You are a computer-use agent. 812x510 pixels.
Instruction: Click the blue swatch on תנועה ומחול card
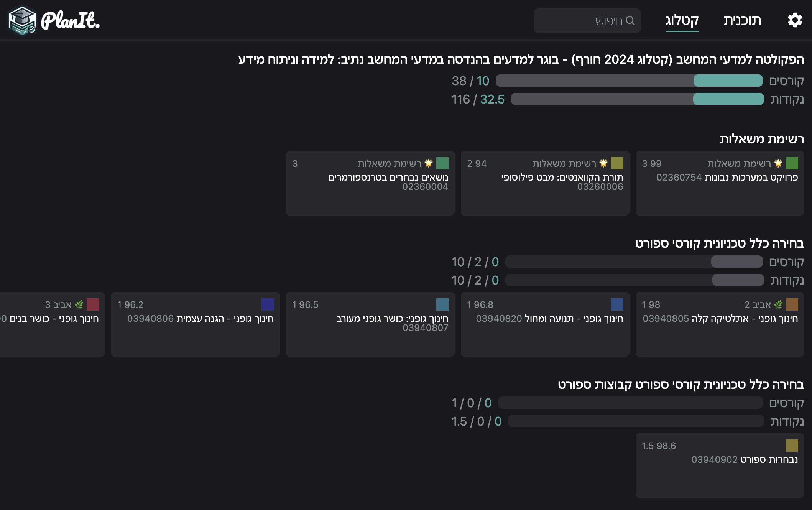point(617,304)
